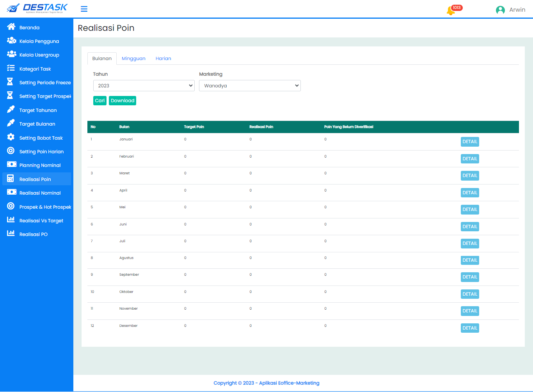Image resolution: width=533 pixels, height=392 pixels.
Task: Click Target Tahunan eyedropper icon
Action: tap(11, 110)
